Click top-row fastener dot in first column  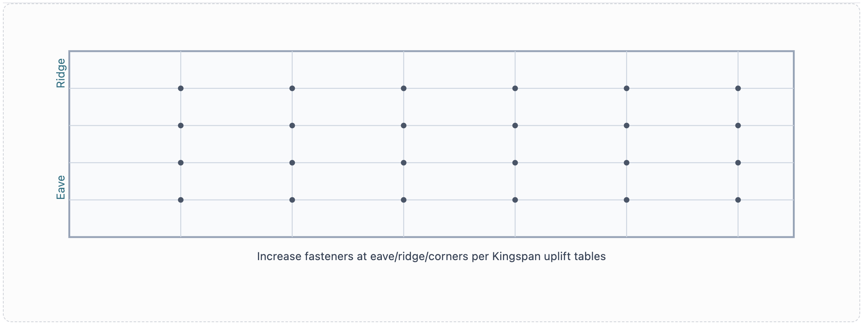tap(181, 88)
